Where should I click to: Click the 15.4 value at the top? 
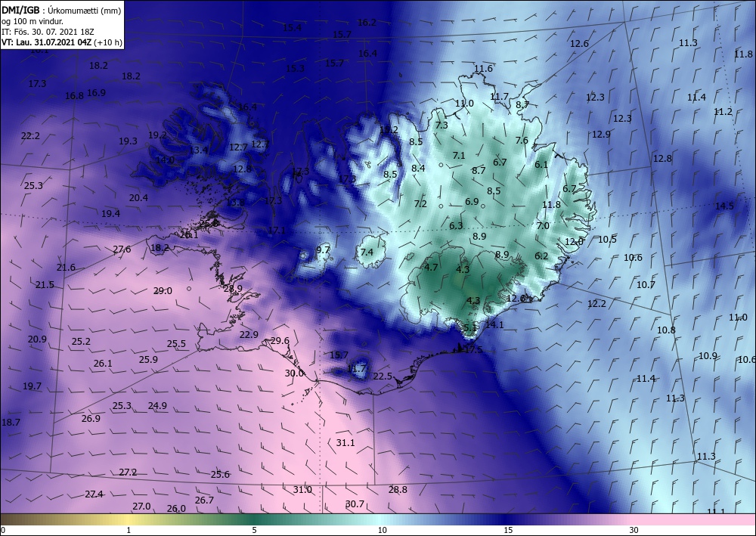292,27
